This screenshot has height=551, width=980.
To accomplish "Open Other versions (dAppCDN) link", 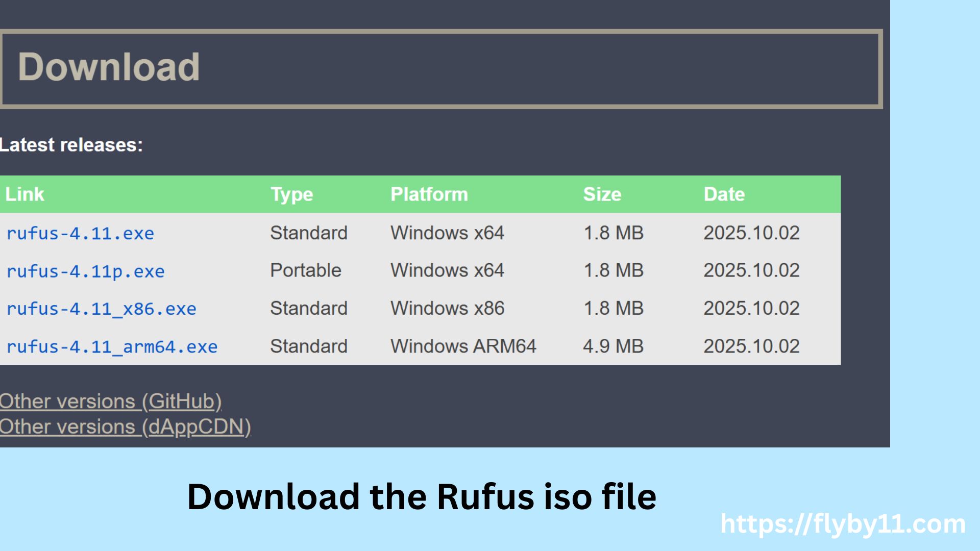I will 125,427.
